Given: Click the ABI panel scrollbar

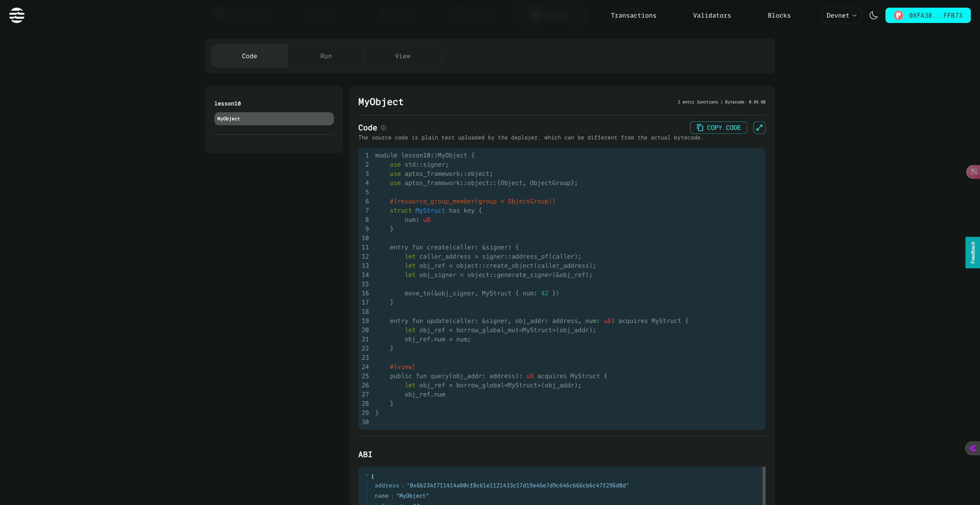Looking at the screenshot, I should coord(764,485).
